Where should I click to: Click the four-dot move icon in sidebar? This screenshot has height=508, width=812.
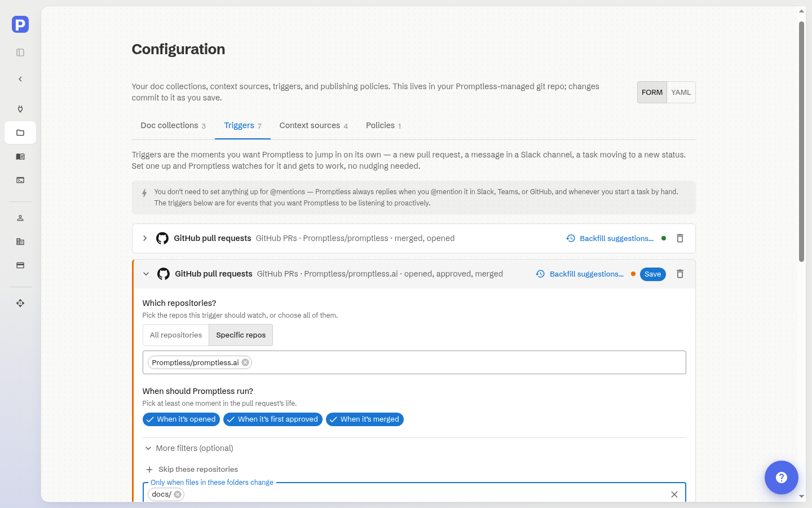tap(20, 303)
